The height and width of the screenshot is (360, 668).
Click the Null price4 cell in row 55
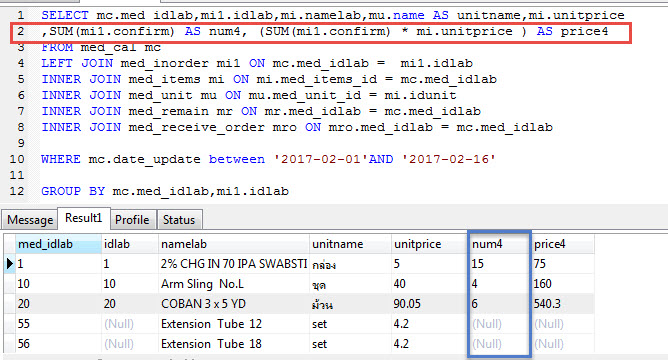coord(562,324)
